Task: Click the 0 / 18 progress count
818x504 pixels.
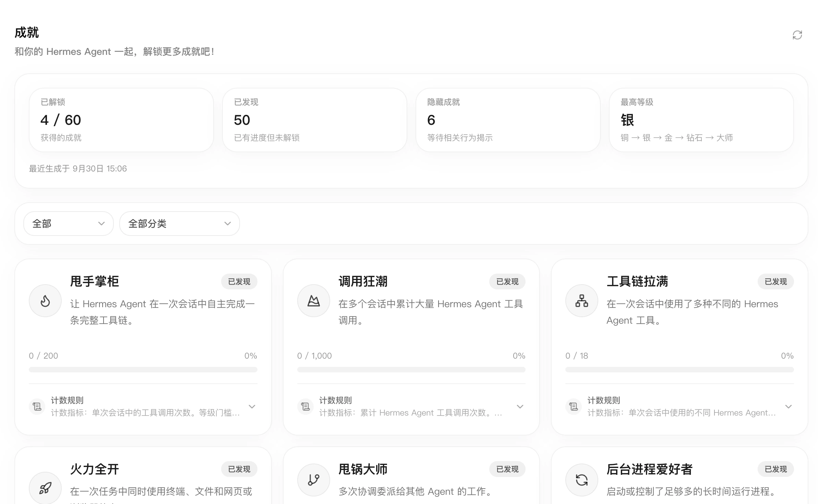Action: 577,356
